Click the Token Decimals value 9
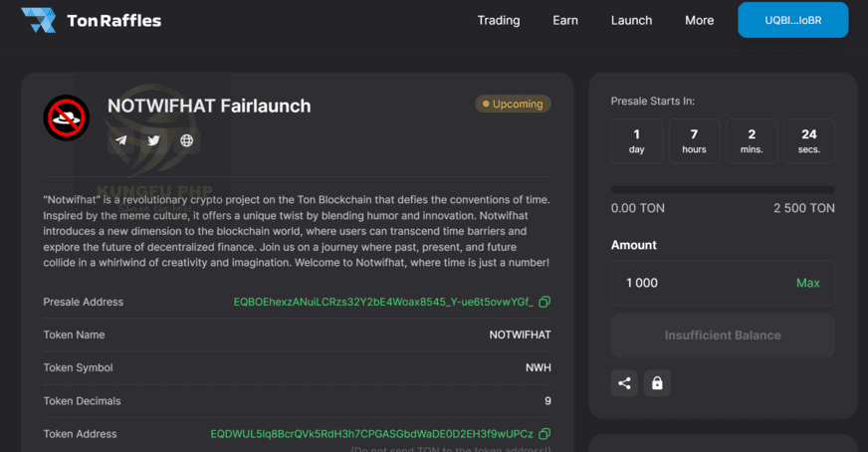868x452 pixels. click(x=547, y=400)
